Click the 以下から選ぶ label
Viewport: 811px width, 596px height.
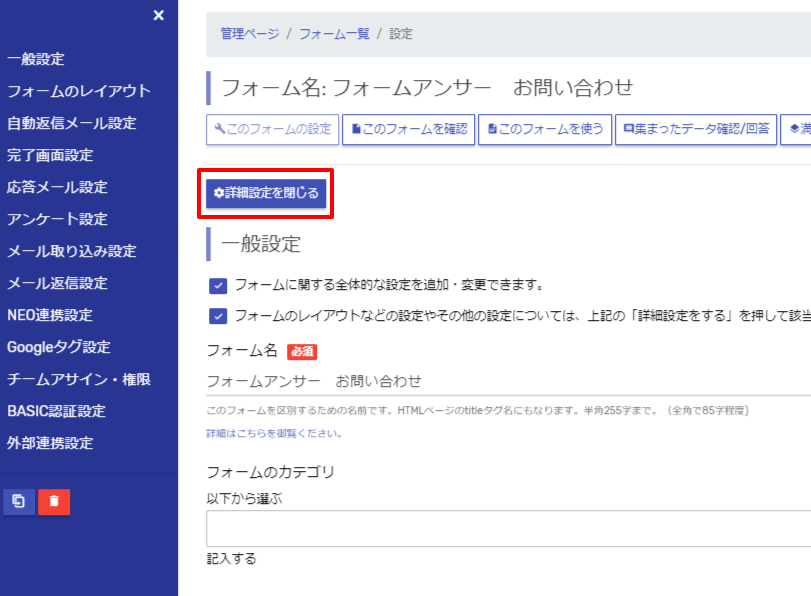pos(244,499)
